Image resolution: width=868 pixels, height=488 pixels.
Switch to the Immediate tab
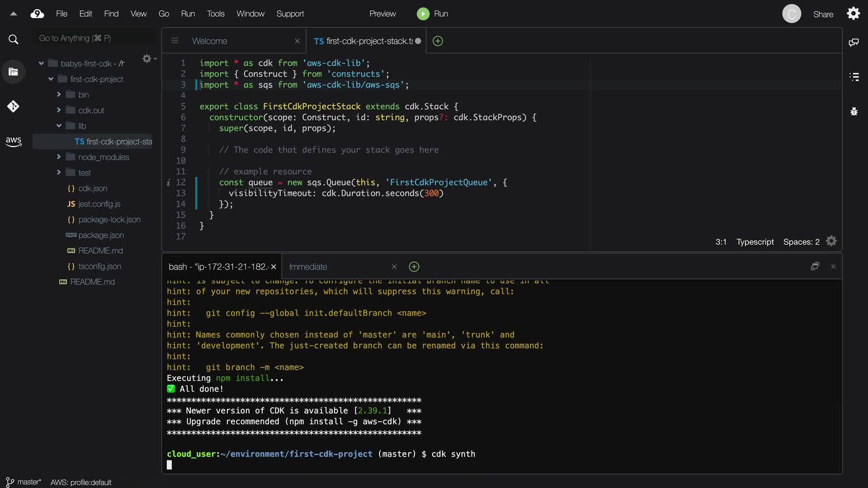coord(308,267)
